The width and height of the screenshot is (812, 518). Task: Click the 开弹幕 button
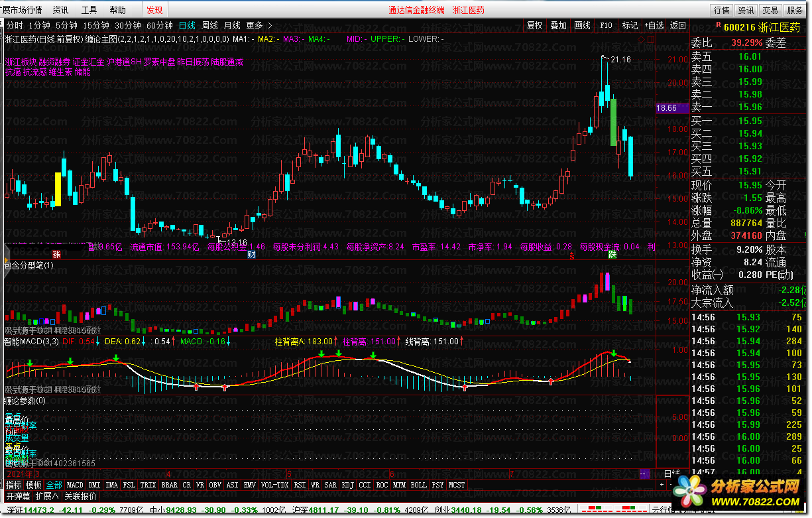(x=19, y=495)
